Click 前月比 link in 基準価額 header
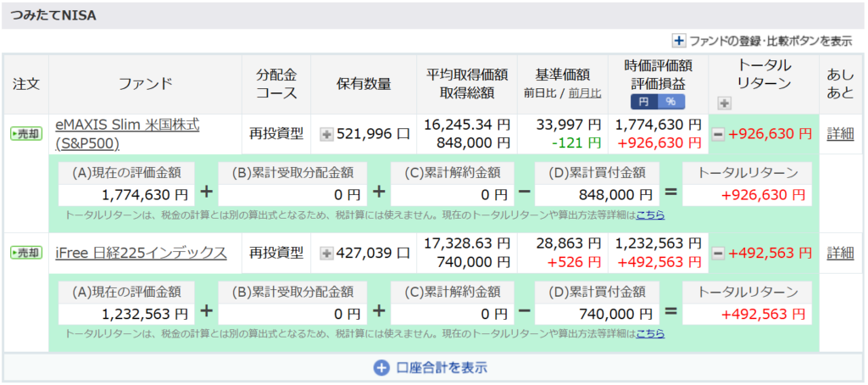 tap(585, 93)
